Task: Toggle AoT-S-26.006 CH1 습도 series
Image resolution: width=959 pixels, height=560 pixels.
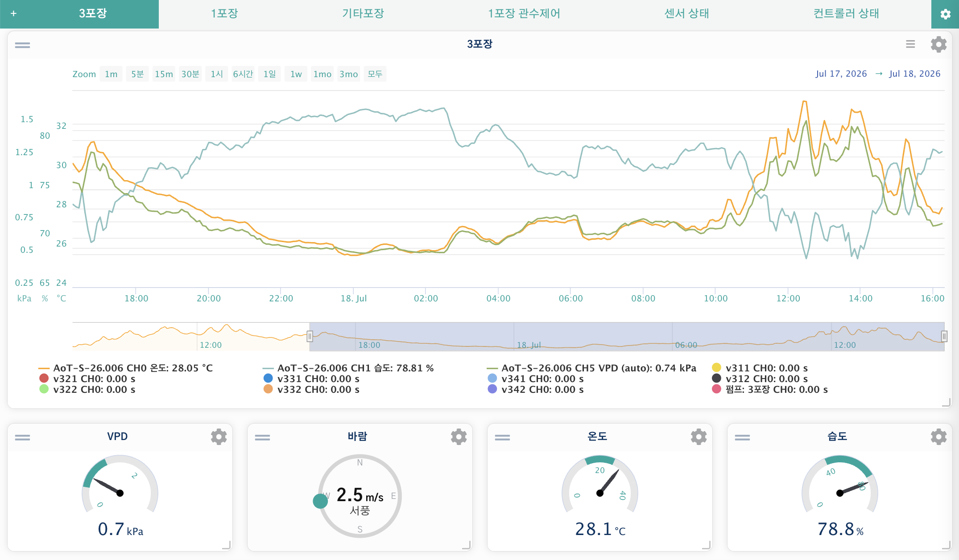Action: point(348,368)
